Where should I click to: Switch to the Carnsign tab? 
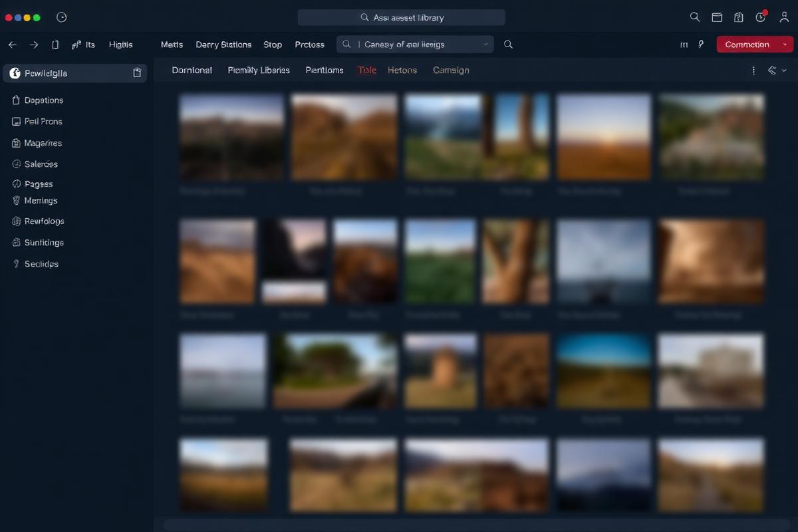click(x=451, y=70)
